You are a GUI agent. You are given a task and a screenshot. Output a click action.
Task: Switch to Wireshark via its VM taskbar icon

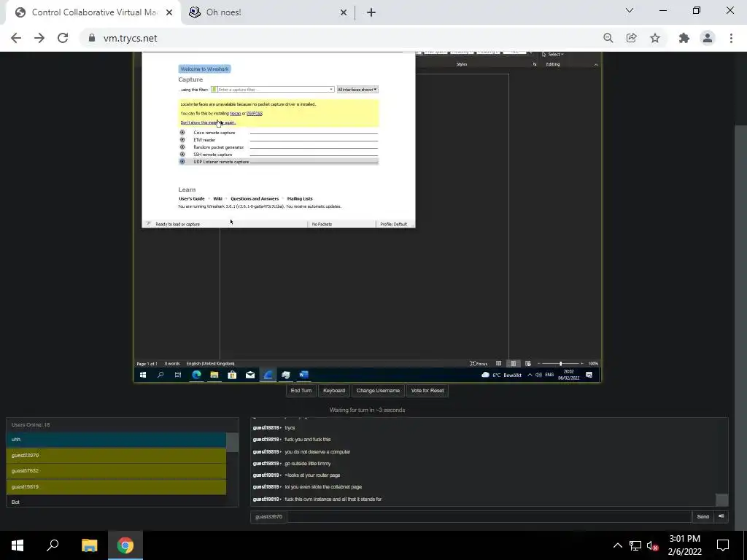pyautogui.click(x=268, y=376)
